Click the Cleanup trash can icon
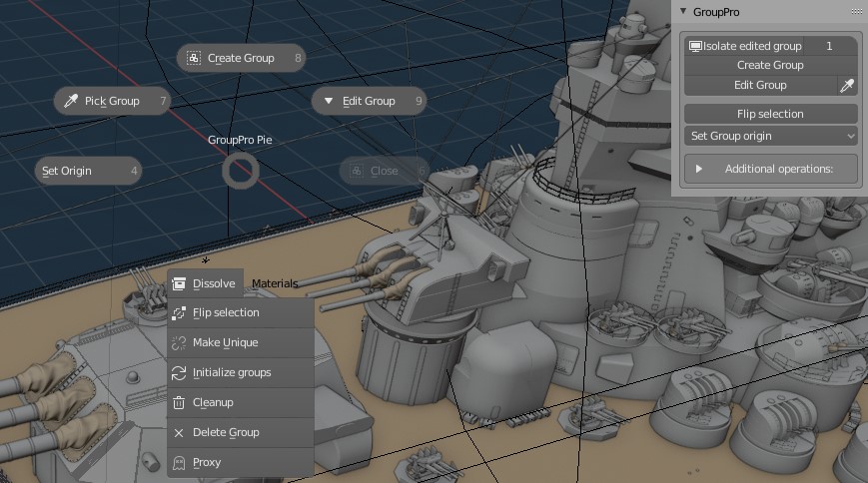868x483 pixels. click(179, 403)
